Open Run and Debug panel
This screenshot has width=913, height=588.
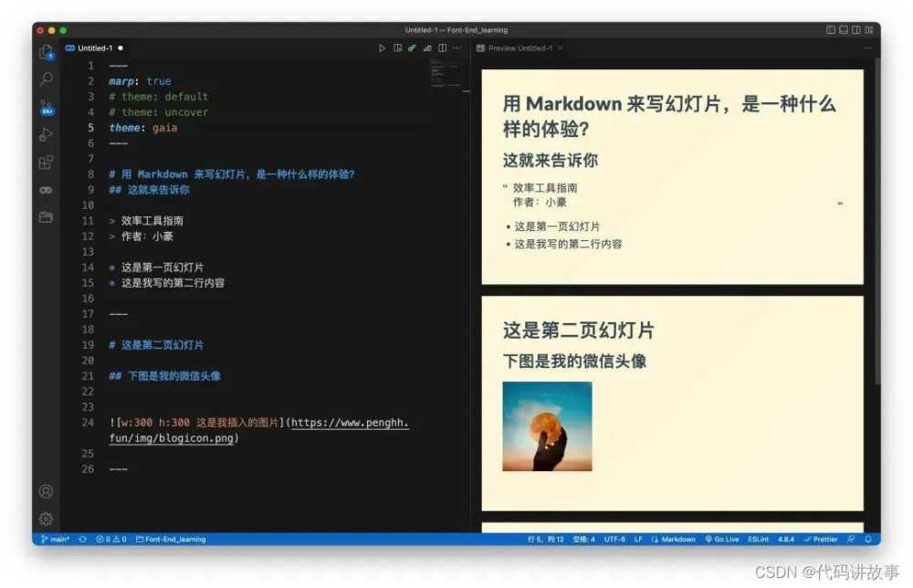point(46,134)
